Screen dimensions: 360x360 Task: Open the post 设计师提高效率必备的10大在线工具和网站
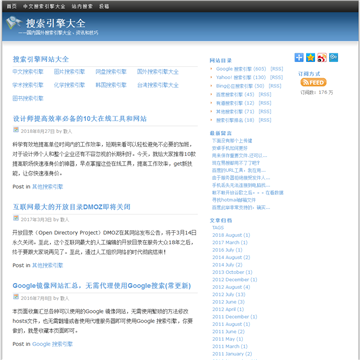[80, 119]
